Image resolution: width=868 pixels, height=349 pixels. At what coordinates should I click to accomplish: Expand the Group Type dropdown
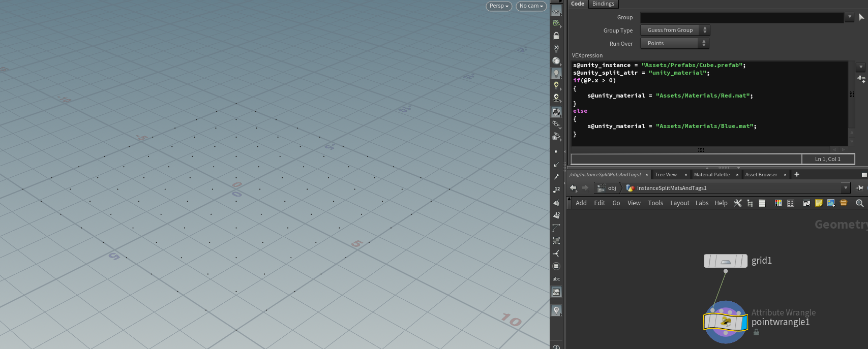tap(675, 30)
